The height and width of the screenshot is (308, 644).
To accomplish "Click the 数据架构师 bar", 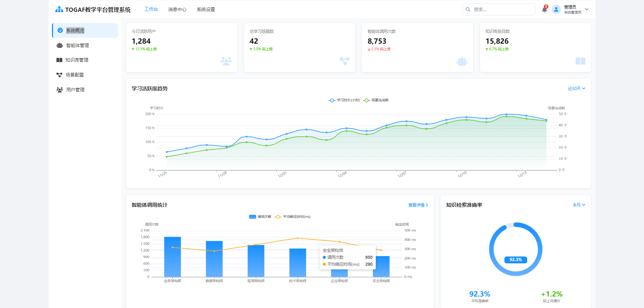I will tap(214, 259).
